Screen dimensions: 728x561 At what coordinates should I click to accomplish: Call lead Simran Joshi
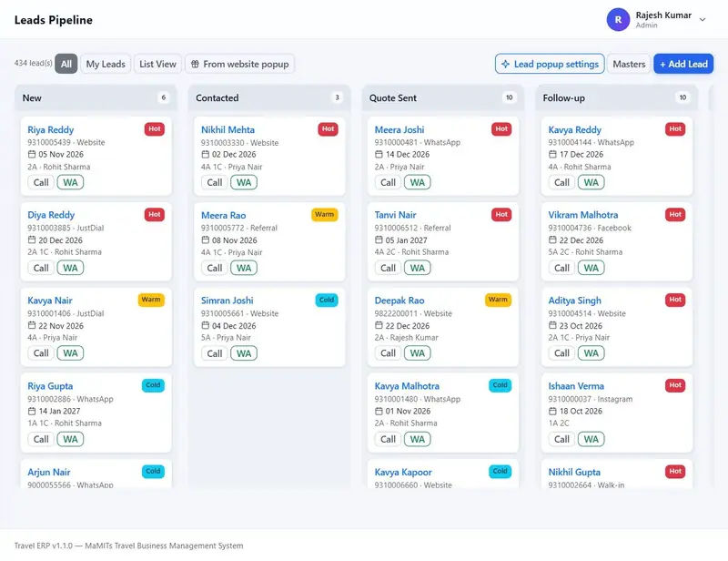215,353
